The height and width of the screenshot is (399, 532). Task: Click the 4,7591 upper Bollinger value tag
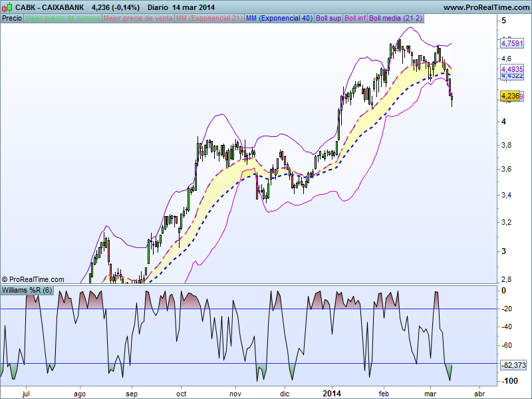tap(512, 44)
